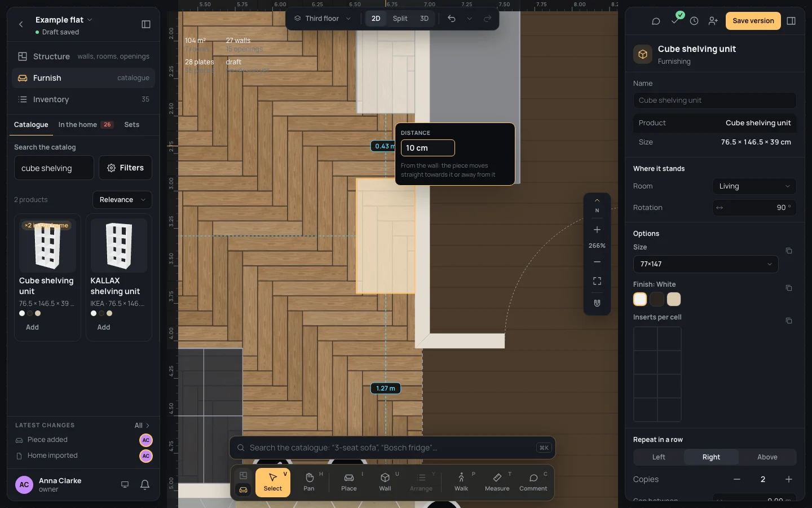Open the Third floor level dropdown
Screen dimensions: 812x508
coord(323,19)
